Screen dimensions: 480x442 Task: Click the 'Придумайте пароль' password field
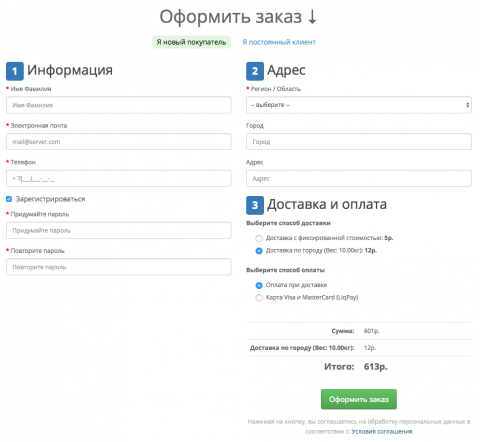[119, 230]
